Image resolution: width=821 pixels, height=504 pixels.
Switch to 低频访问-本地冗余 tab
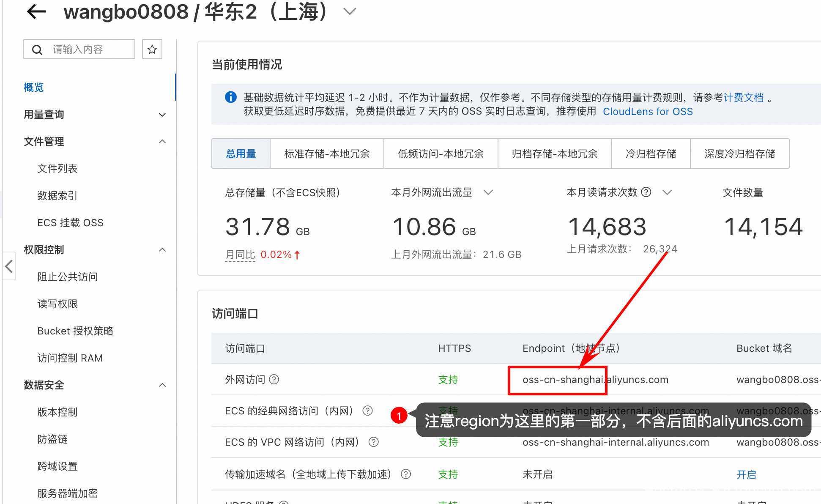pyautogui.click(x=441, y=153)
